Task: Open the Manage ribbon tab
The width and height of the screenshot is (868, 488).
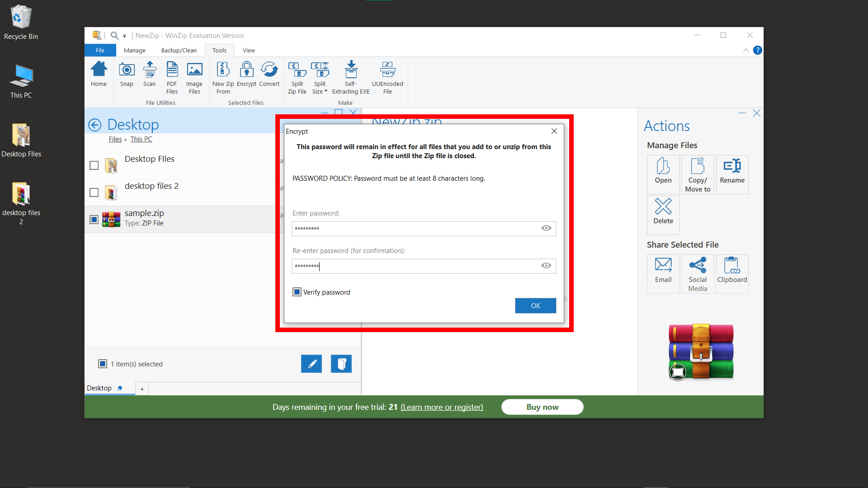Action: click(134, 50)
